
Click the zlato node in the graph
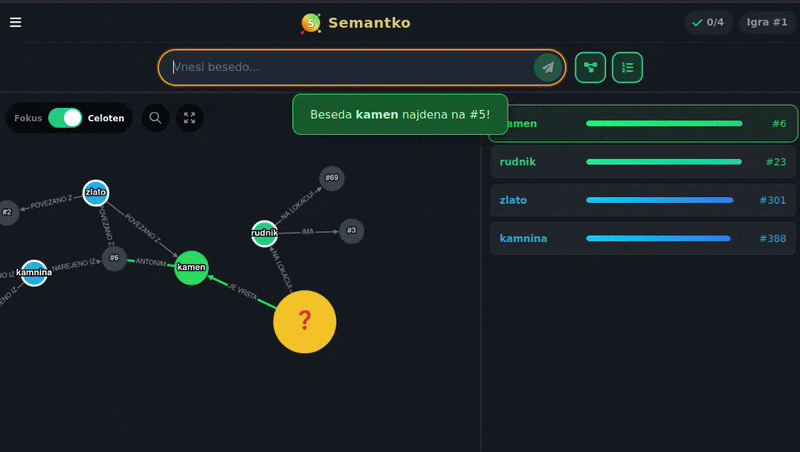(96, 193)
